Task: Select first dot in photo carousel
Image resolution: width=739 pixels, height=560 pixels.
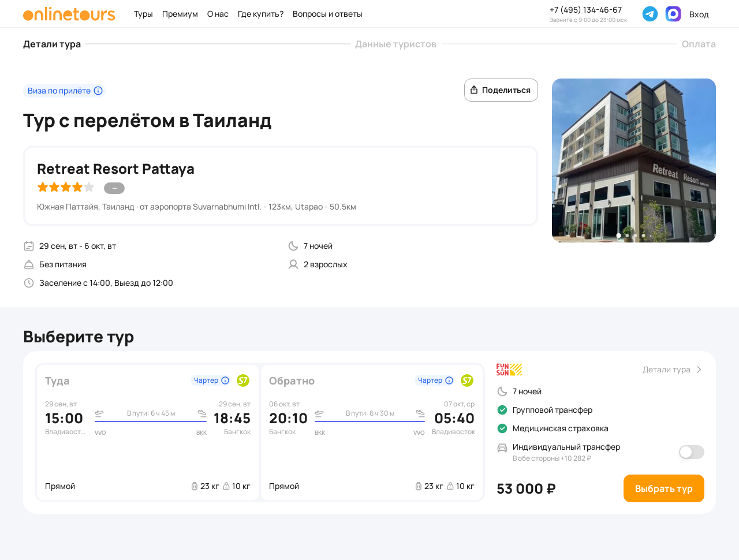Action: tap(619, 236)
